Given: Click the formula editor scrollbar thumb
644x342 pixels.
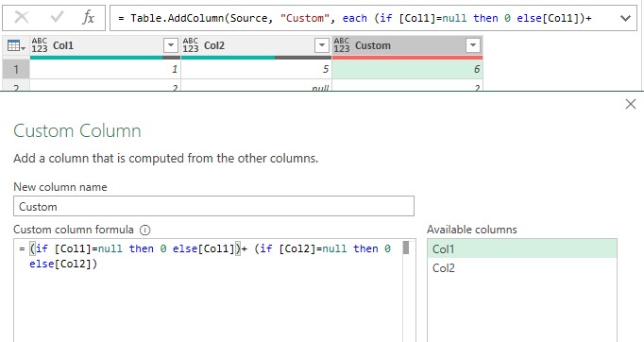Looking at the screenshot, I should pos(406,248).
